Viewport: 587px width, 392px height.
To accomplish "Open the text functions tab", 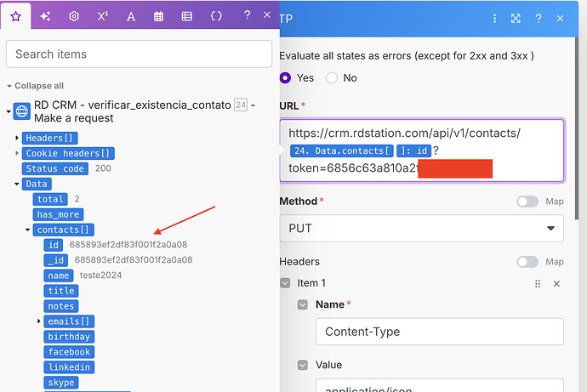I will point(131,16).
